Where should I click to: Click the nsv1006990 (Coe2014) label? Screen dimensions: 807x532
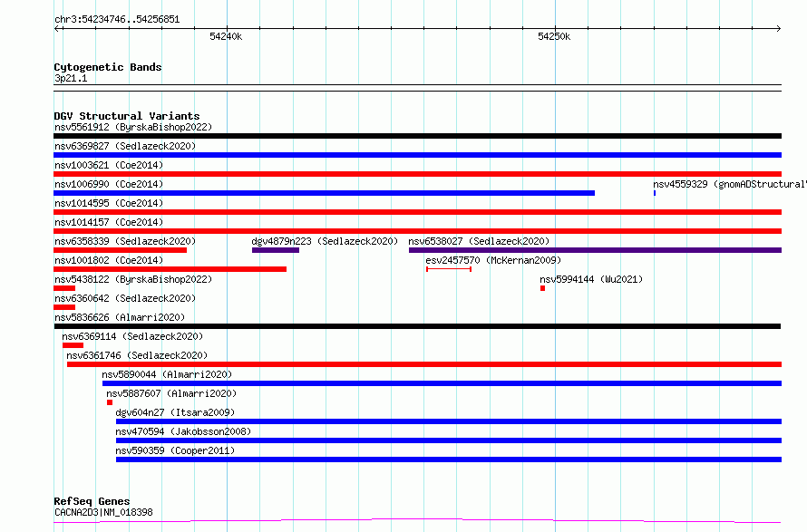click(109, 184)
